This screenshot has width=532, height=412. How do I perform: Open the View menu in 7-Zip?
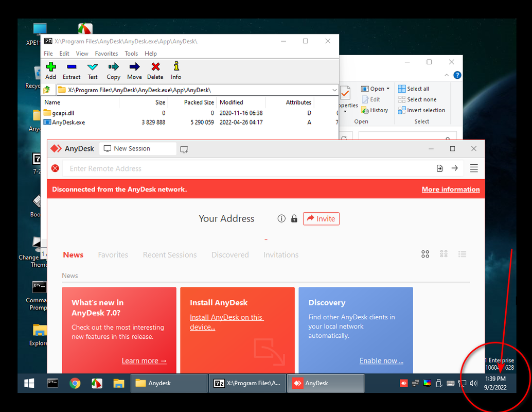82,54
